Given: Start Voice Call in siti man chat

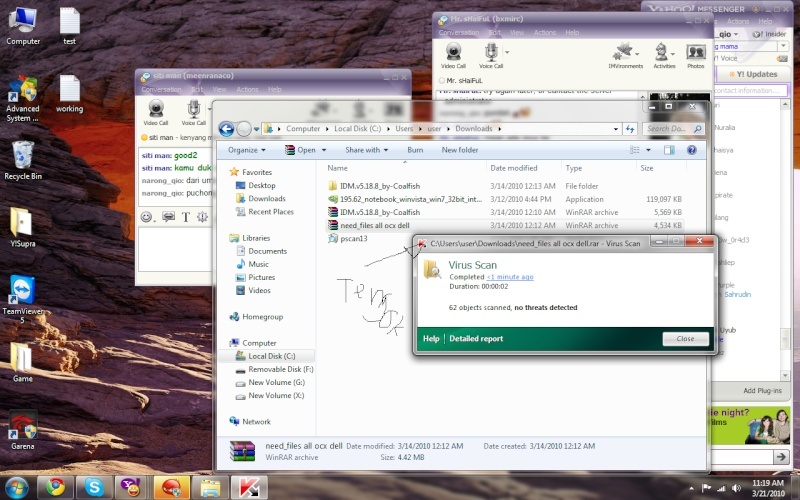Looking at the screenshot, I should [193, 112].
